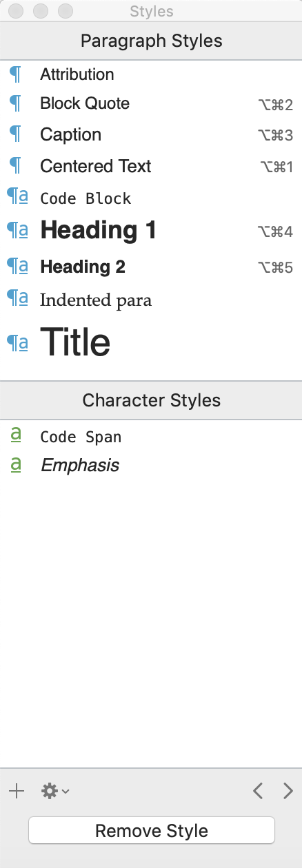
Task: Close the Styles panel window
Action: 16,11
